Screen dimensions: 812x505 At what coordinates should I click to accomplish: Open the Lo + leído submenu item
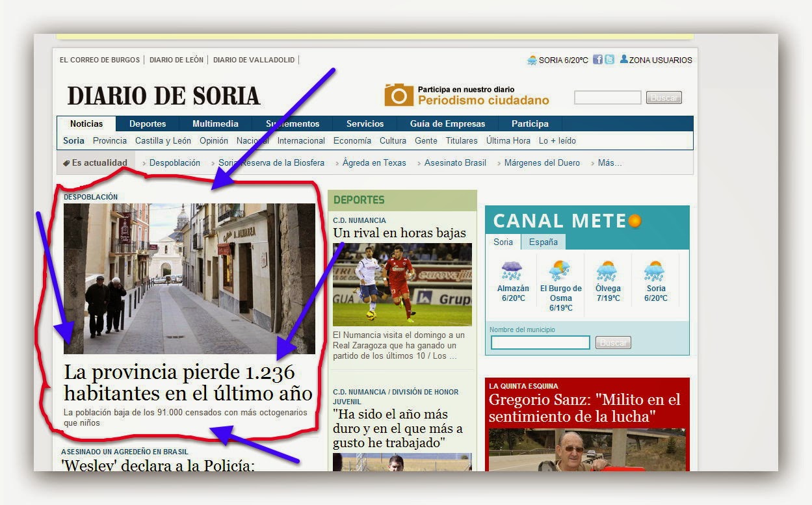[x=557, y=140]
